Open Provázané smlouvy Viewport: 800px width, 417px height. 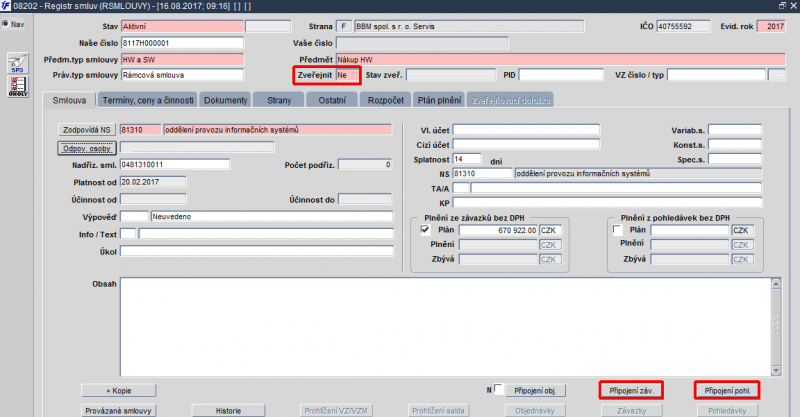coord(118,410)
